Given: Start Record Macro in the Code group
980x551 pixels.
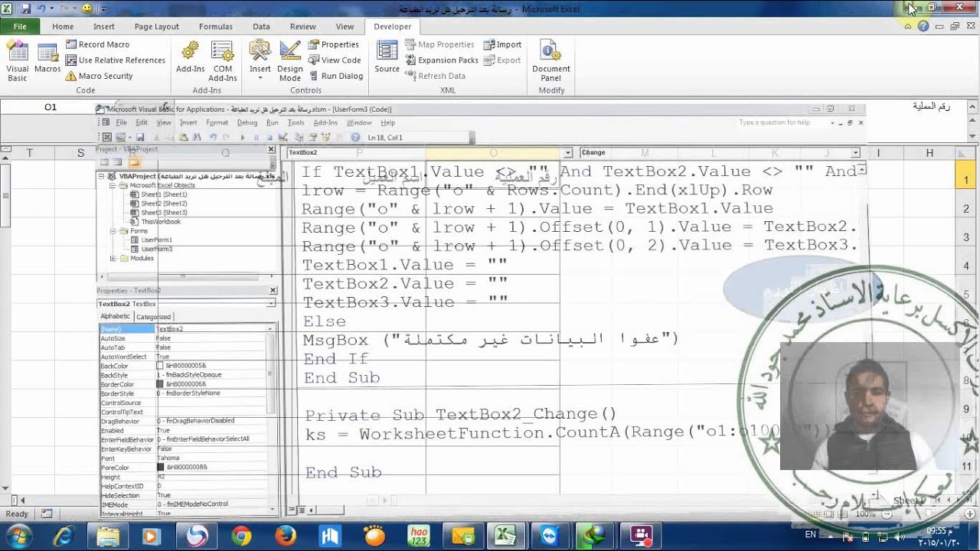Looking at the screenshot, I should click(97, 44).
